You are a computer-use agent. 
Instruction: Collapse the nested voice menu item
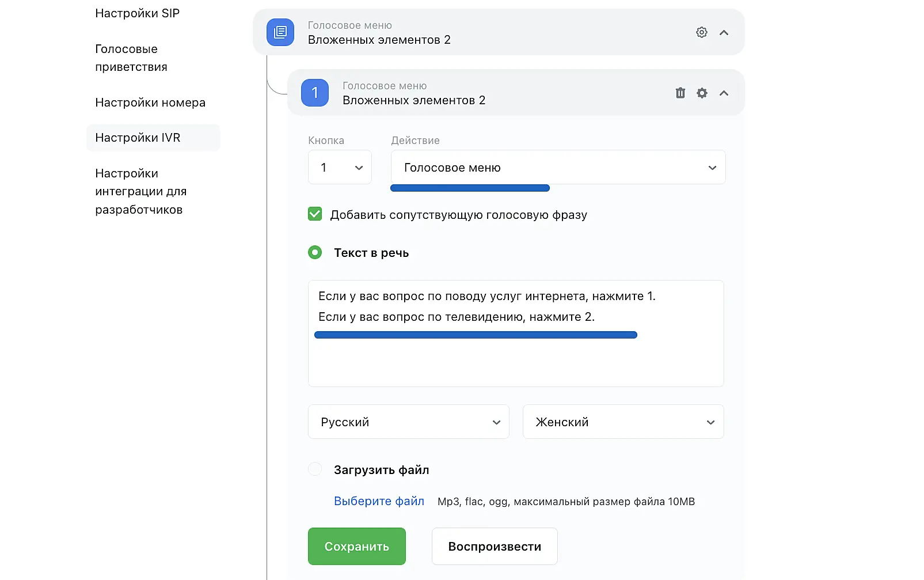point(724,93)
